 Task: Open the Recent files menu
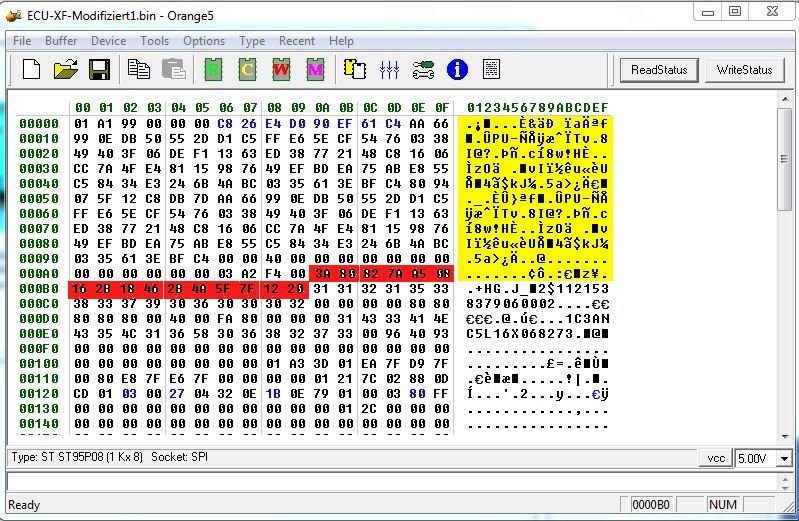(x=297, y=41)
